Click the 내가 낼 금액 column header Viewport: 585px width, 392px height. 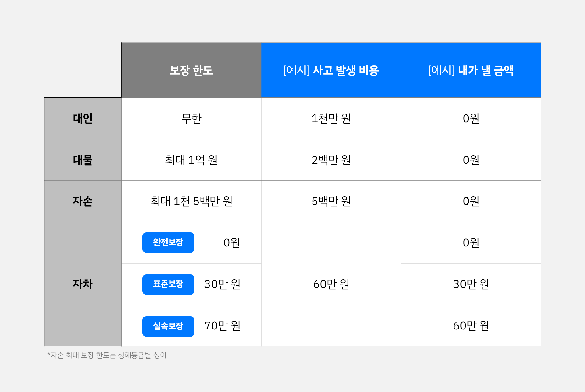point(471,70)
